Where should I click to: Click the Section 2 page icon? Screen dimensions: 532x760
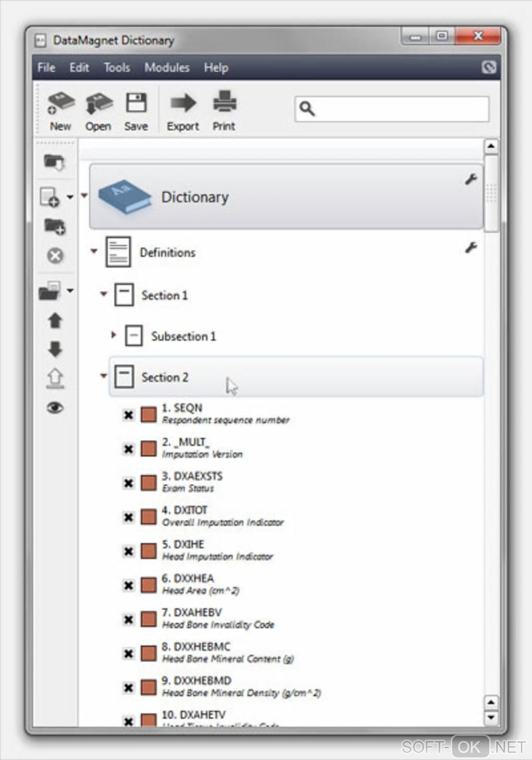(x=124, y=376)
